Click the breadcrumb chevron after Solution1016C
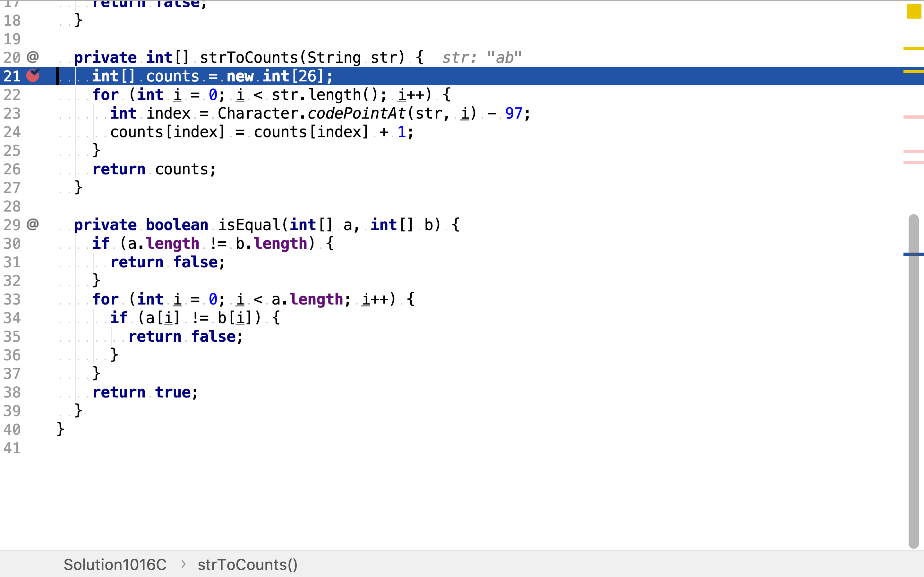 tap(183, 564)
